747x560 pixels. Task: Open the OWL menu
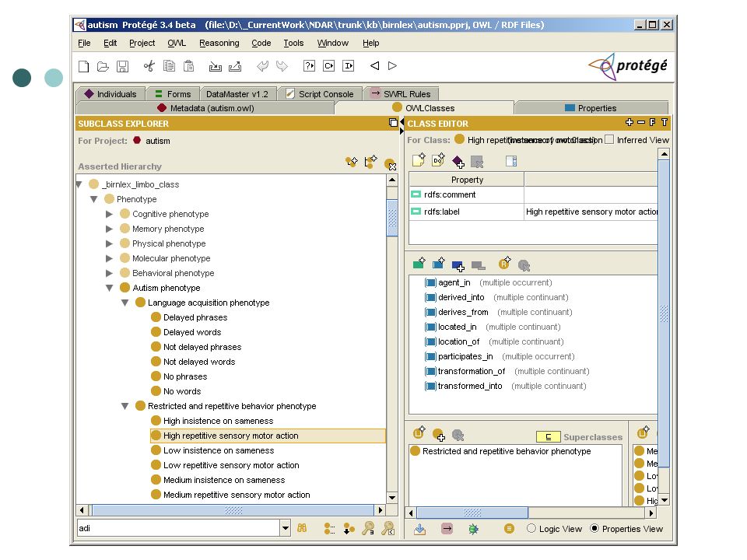(177, 43)
